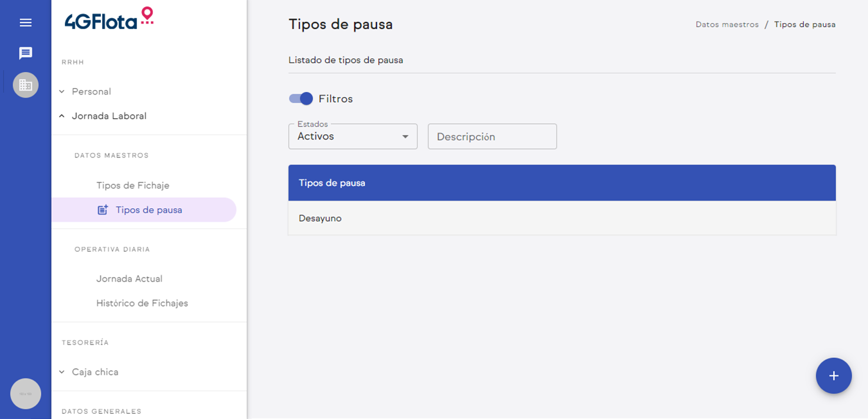The height and width of the screenshot is (419, 868).
Task: Select Tipos de pausa in sidebar
Action: click(149, 210)
